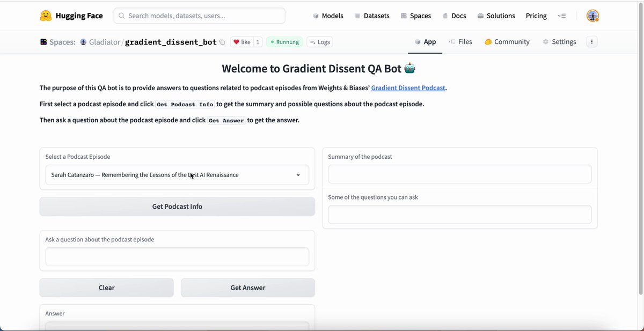Open the more navigation menu icon
The width and height of the screenshot is (644, 331).
pos(562,16)
